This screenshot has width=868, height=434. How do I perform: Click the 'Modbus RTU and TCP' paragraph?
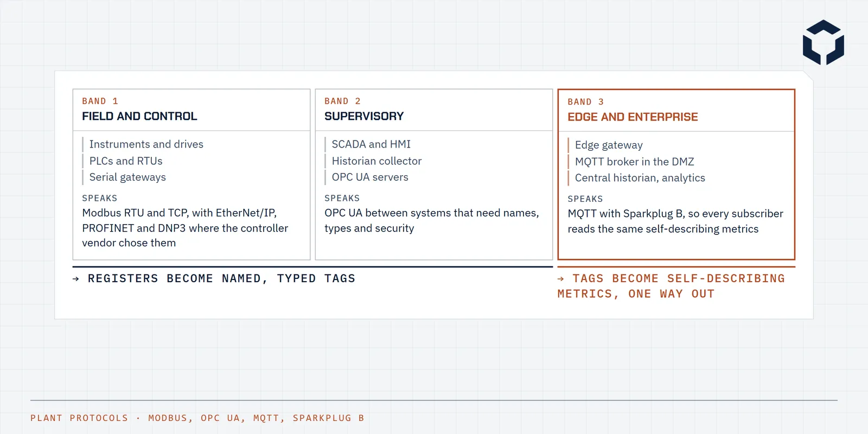[x=185, y=228]
